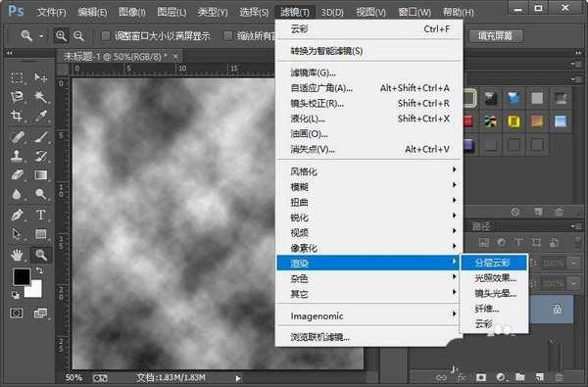The width and height of the screenshot is (588, 387).
Task: Select the Lasso tool
Action: (x=17, y=97)
